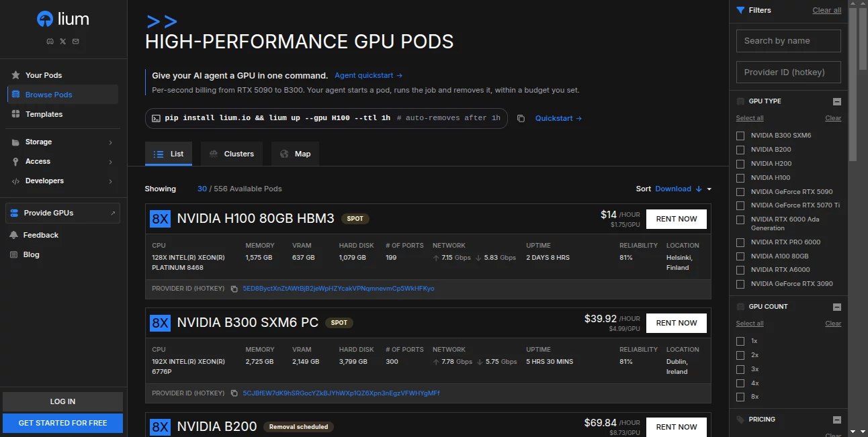Image resolution: width=868 pixels, height=437 pixels.
Task: Switch to the Clusters tab
Action: pyautogui.click(x=232, y=154)
